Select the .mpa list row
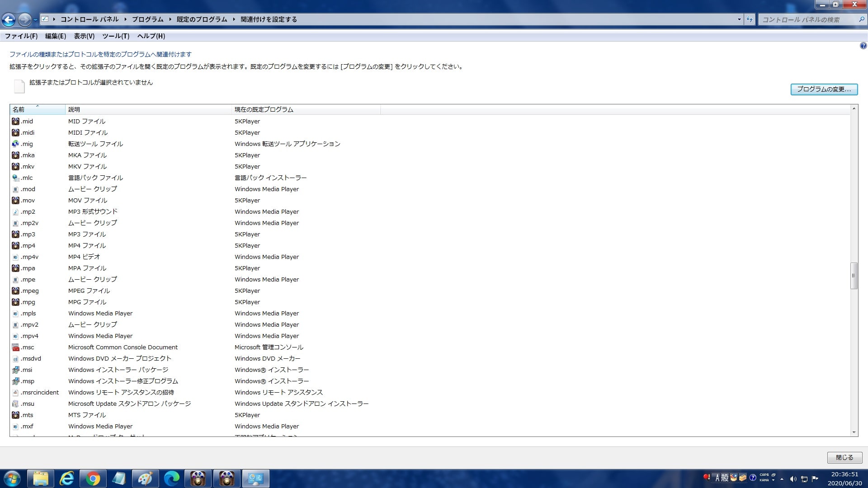 (429, 268)
